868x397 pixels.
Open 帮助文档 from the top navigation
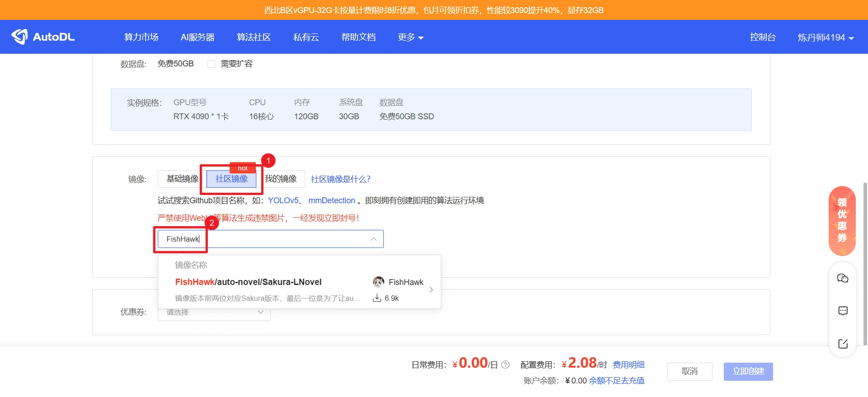(x=358, y=37)
